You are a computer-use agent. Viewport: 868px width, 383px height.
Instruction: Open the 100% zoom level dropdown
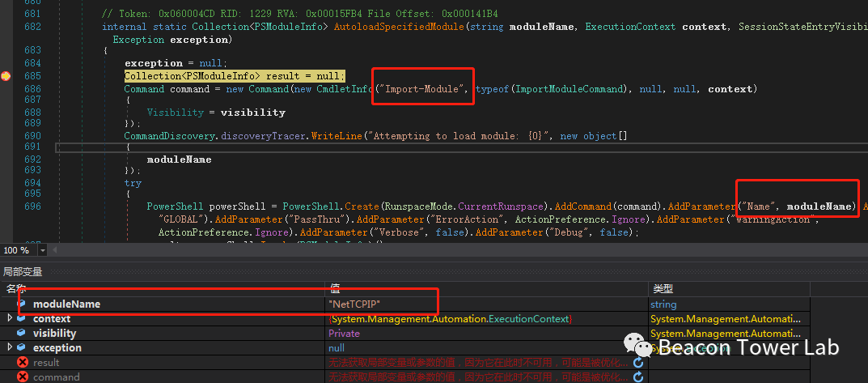click(43, 251)
